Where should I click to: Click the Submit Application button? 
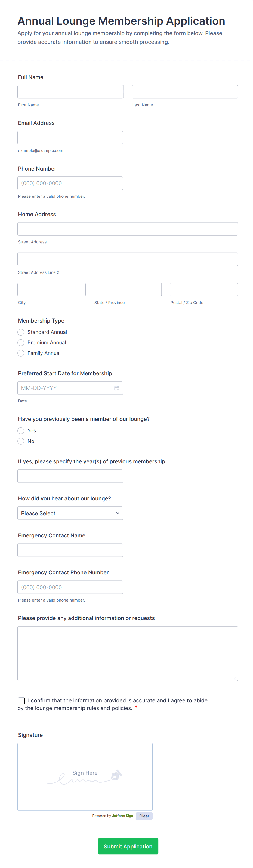(128, 846)
